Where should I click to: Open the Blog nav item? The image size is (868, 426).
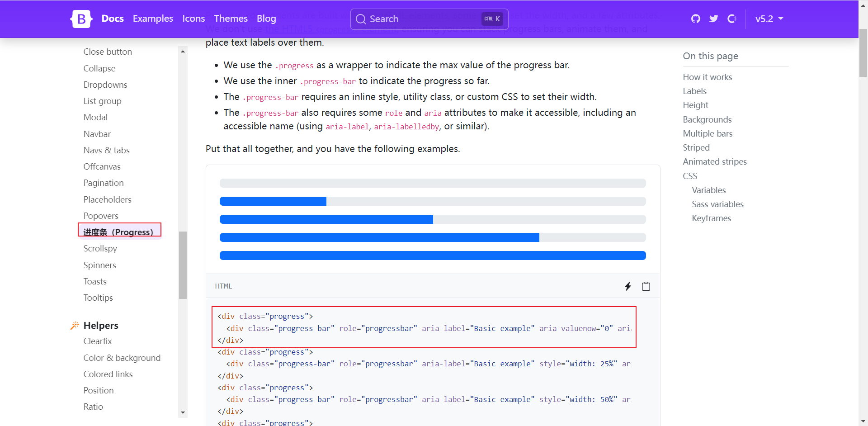tap(266, 19)
